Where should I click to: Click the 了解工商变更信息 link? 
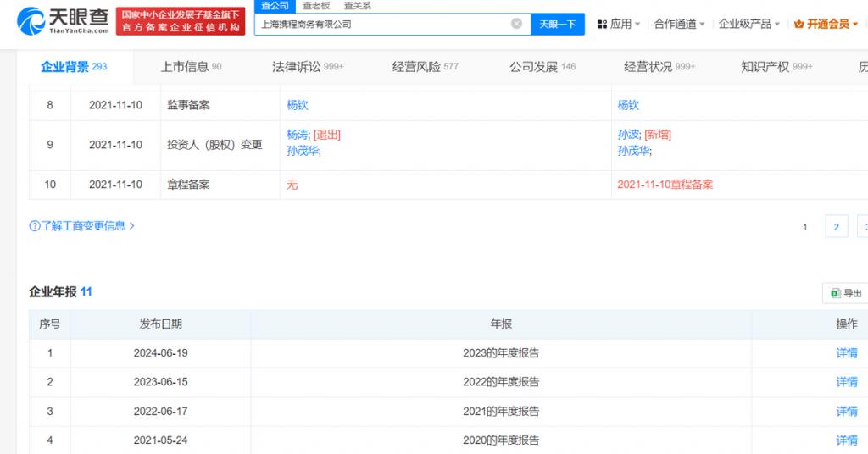(83, 226)
